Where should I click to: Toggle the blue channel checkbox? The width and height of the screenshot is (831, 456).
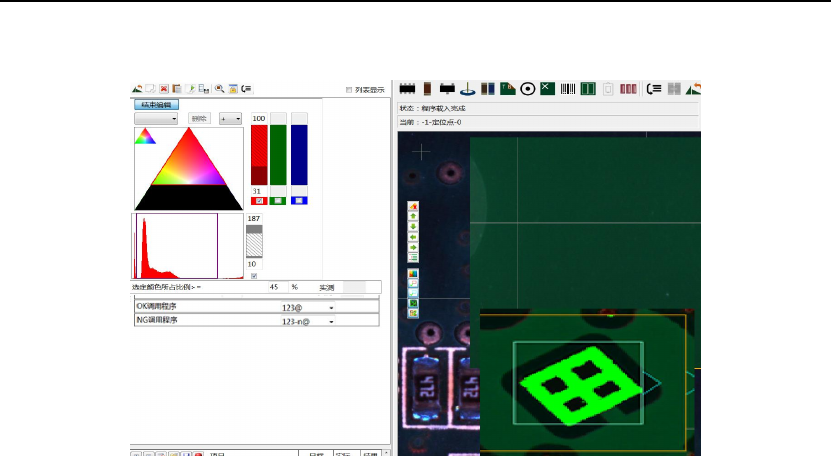click(x=299, y=201)
